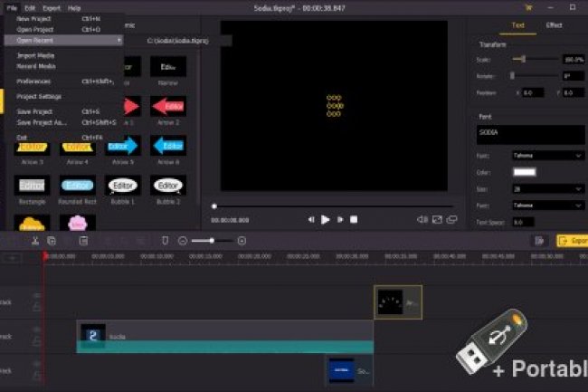
Task: Click the Text Space value field
Action: [x=523, y=222]
